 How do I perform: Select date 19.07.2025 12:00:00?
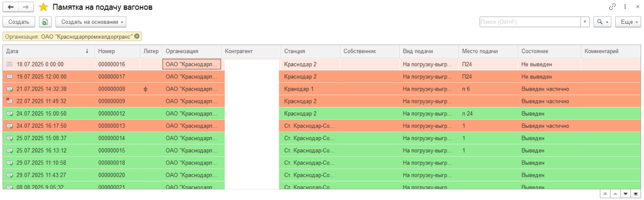coord(42,77)
